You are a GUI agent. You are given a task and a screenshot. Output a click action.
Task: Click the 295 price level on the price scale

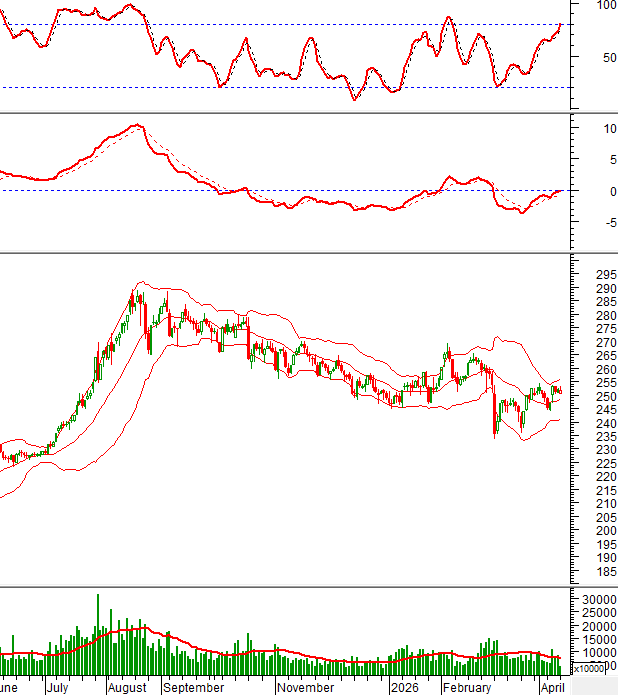click(x=597, y=275)
